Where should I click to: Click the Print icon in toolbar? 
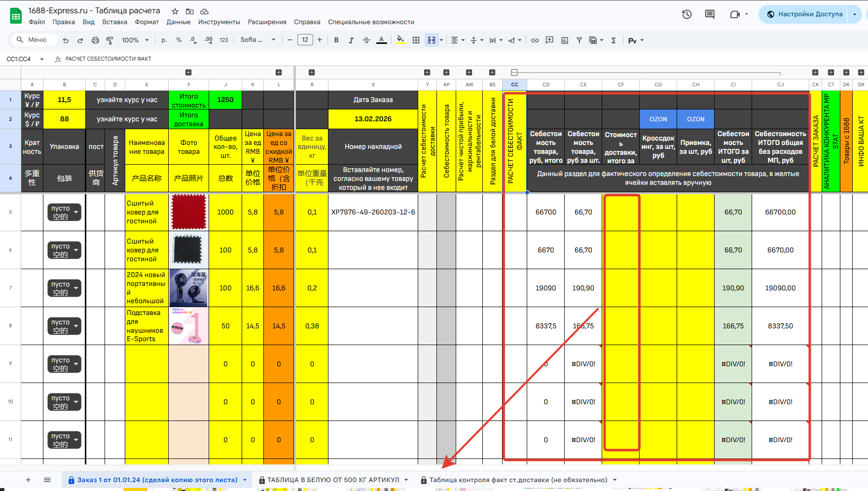pyautogui.click(x=95, y=40)
